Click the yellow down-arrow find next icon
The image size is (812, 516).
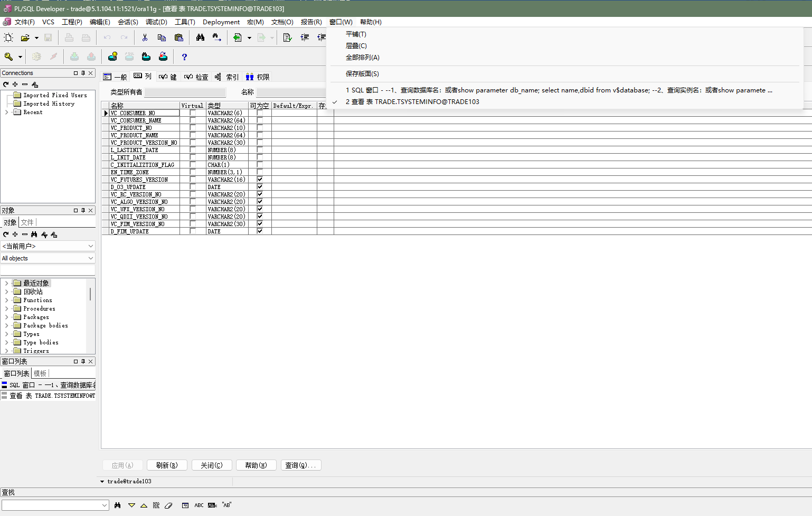pos(131,505)
